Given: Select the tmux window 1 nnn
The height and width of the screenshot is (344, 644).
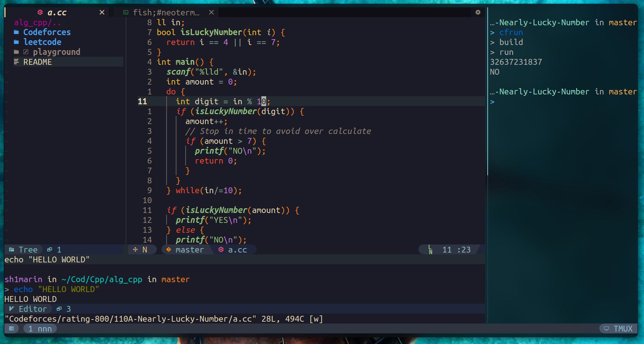Looking at the screenshot, I should coord(40,329).
